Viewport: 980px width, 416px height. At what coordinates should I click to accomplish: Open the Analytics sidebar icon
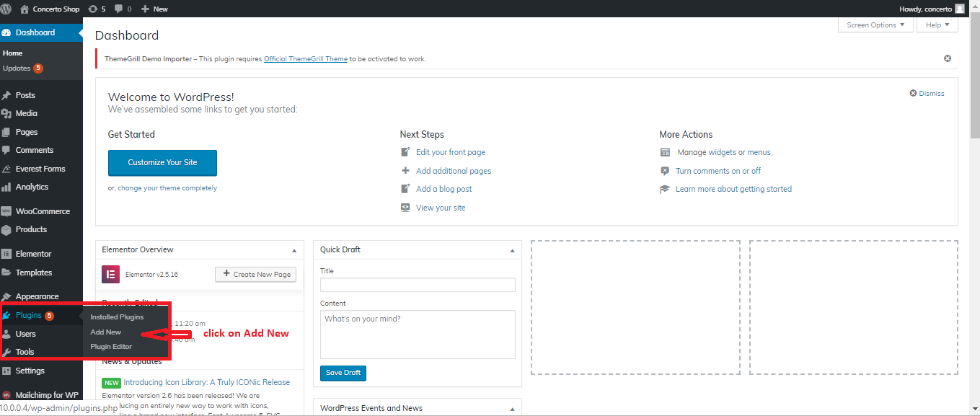tap(6, 187)
